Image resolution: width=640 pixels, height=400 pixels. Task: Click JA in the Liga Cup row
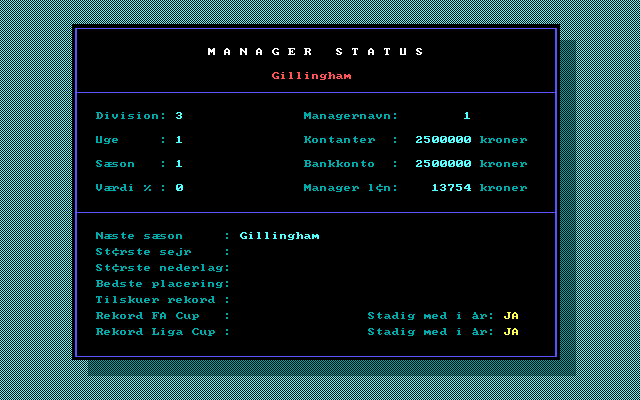pos(511,331)
